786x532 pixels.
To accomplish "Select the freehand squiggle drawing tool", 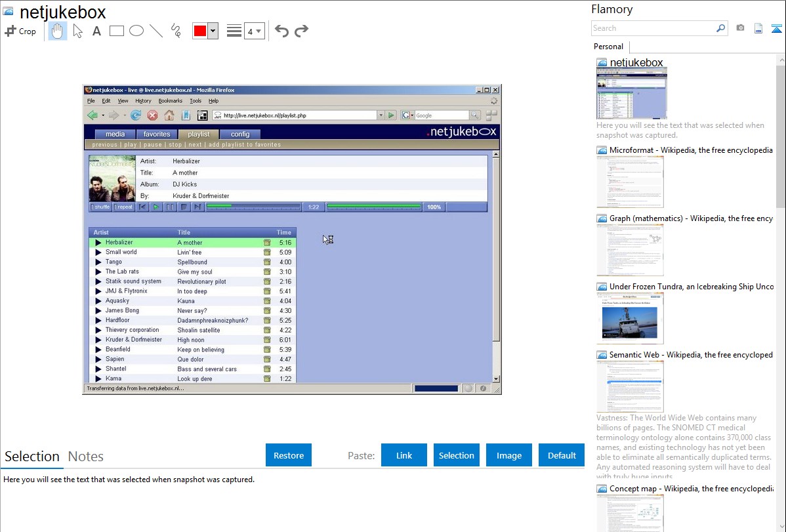I will (176, 31).
